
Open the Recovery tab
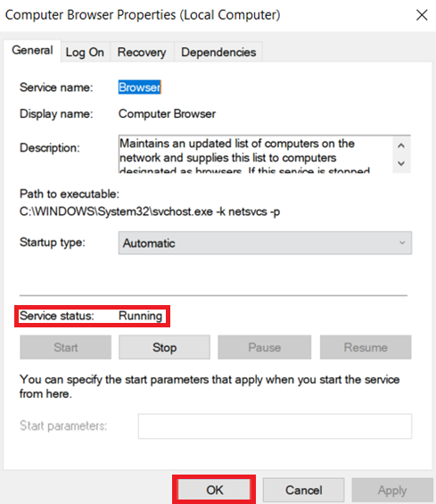point(142,52)
